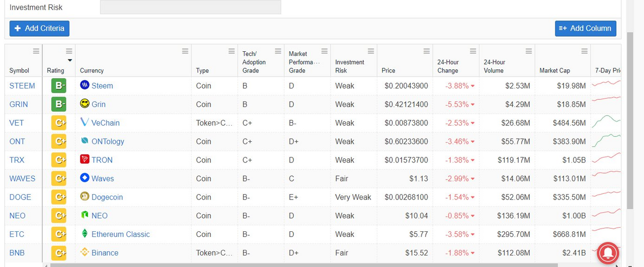Click the Steem coin logo icon
Viewport: 644px width, 267px height.
(85, 85)
